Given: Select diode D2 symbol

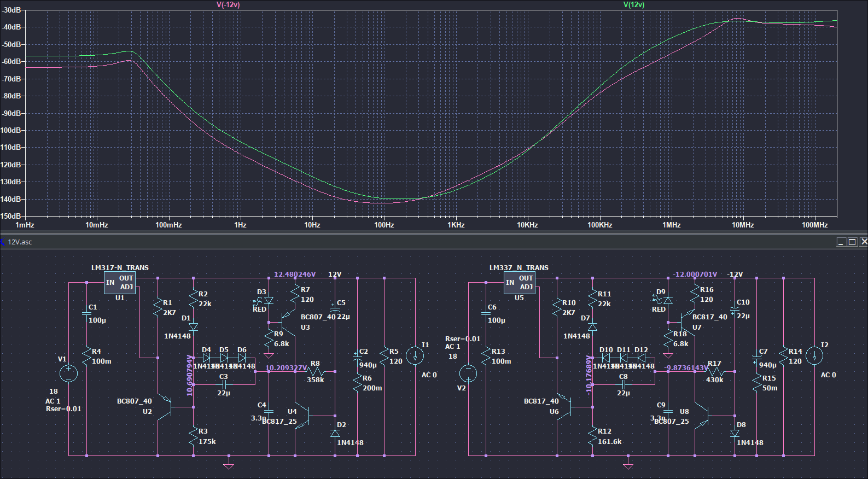Looking at the screenshot, I should tap(335, 433).
